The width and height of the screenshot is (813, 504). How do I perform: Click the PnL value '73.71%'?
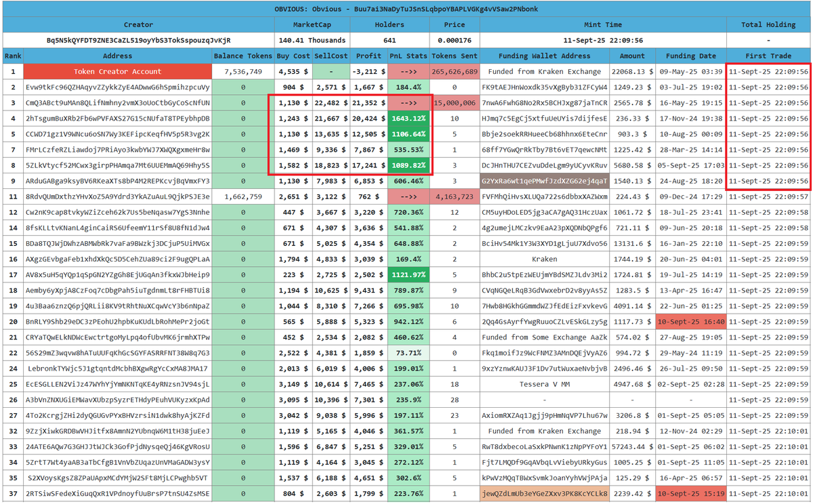tap(409, 353)
